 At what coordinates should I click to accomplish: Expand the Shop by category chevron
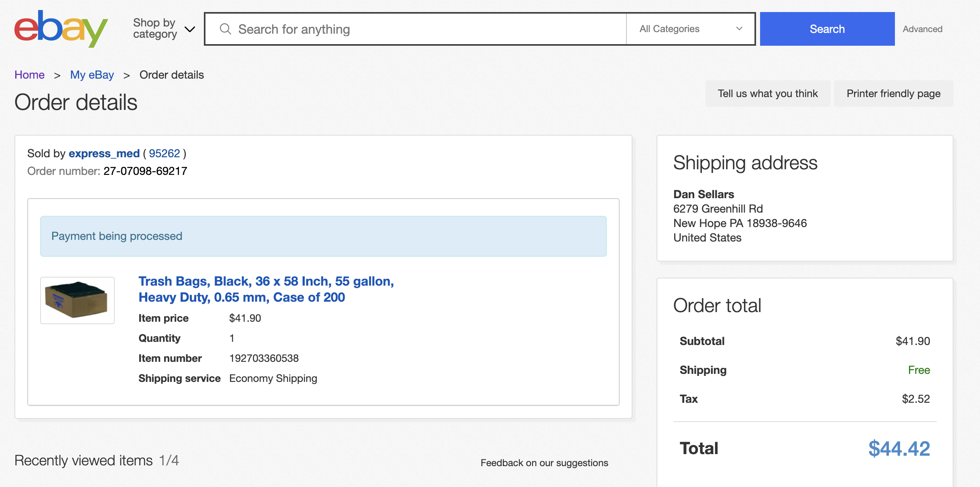point(190,29)
